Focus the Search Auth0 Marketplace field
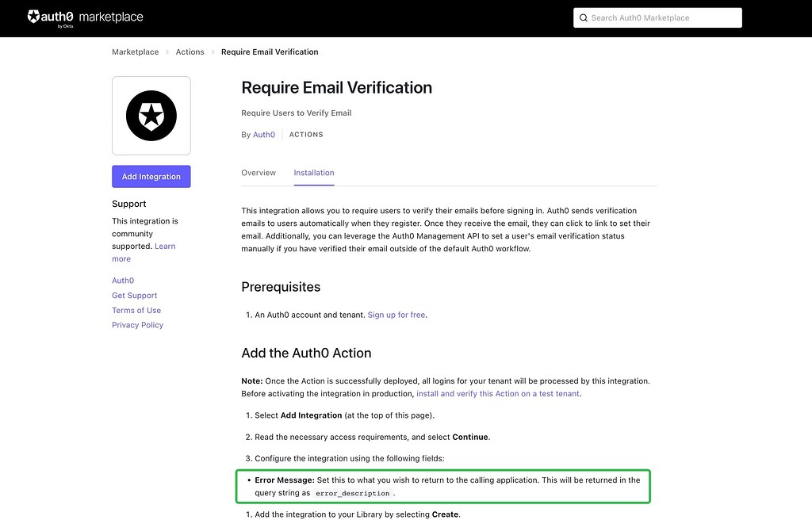 (657, 17)
